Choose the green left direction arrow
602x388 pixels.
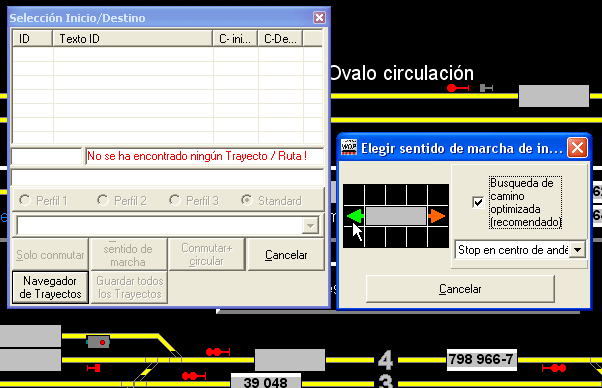pyautogui.click(x=356, y=216)
